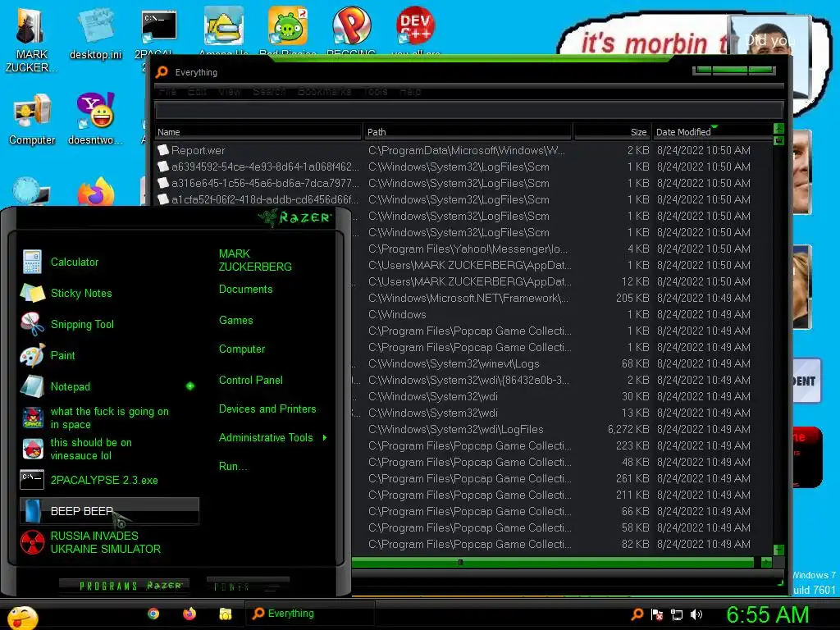The width and height of the screenshot is (840, 630).
Task: Select the Yahoo Messenger doesntwo... desktop icon
Action: click(x=95, y=119)
